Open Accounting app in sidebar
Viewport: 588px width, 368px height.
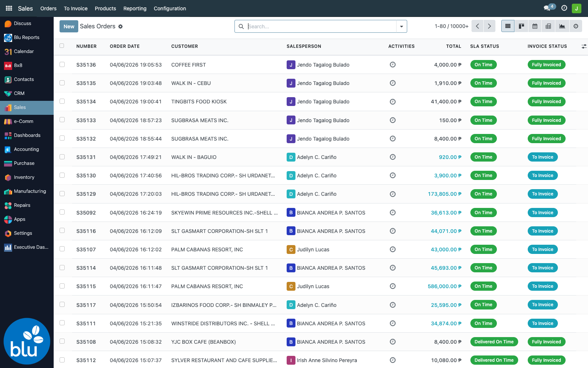(x=27, y=149)
